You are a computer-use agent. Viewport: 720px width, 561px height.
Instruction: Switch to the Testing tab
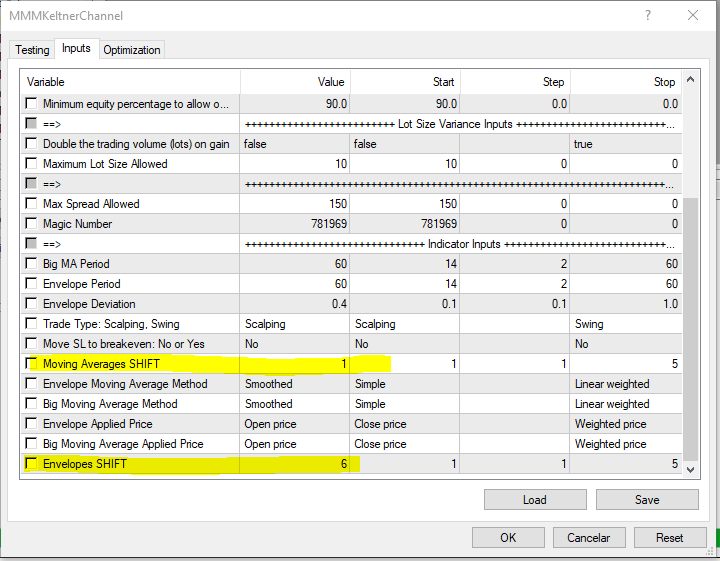(32, 50)
